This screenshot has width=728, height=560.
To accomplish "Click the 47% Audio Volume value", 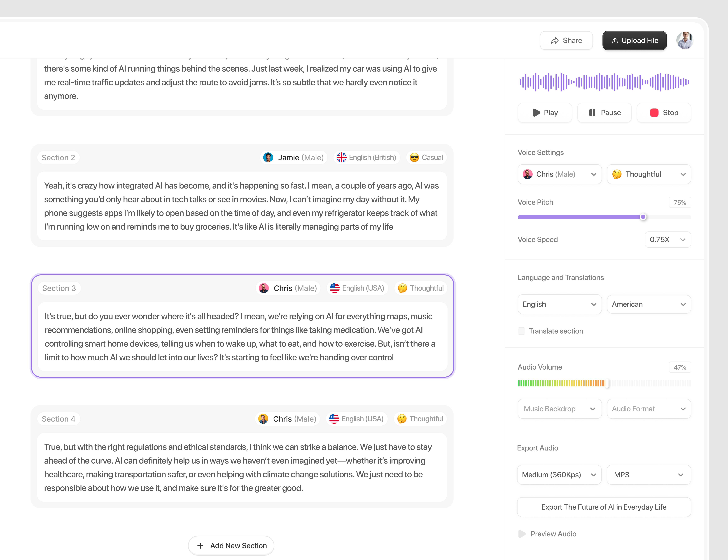I will pyautogui.click(x=680, y=367).
